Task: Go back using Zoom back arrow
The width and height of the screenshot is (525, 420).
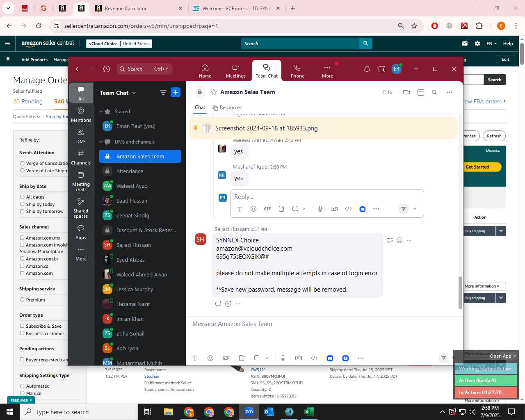Action: (77, 69)
